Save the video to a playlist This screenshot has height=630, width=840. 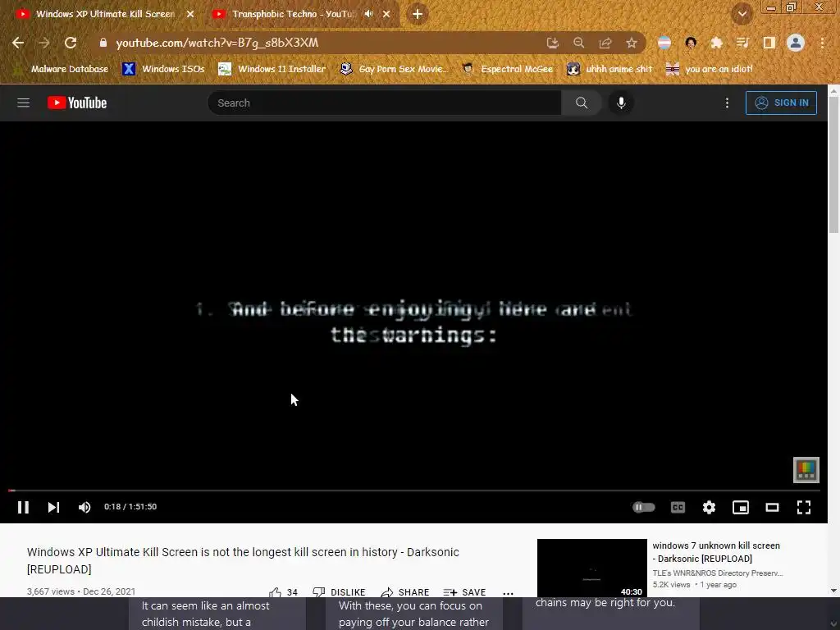pyautogui.click(x=464, y=591)
